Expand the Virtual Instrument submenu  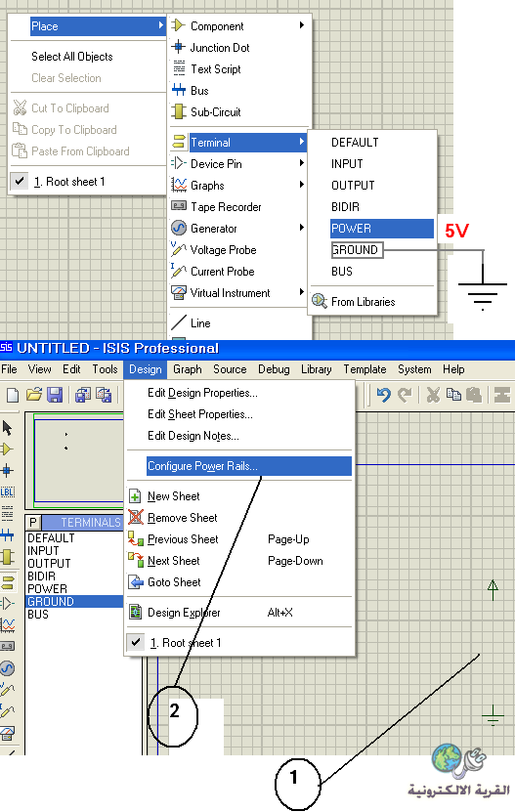coord(239,293)
